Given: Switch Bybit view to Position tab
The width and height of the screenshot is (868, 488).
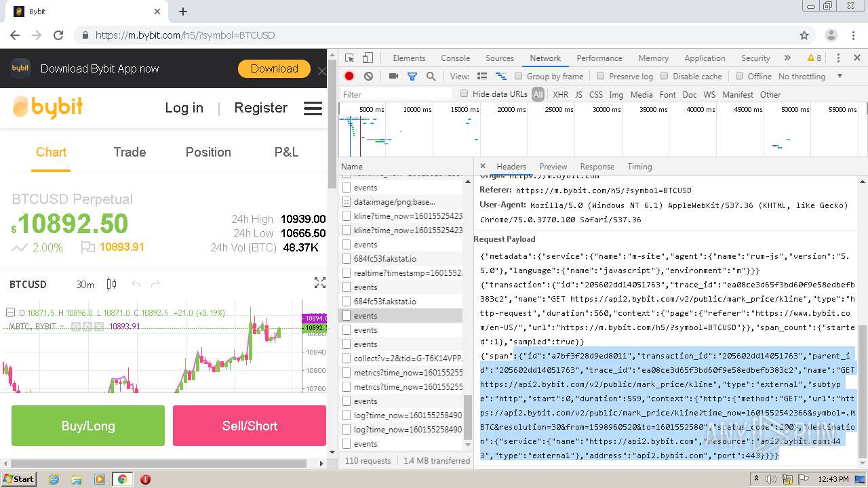Looking at the screenshot, I should tap(208, 152).
